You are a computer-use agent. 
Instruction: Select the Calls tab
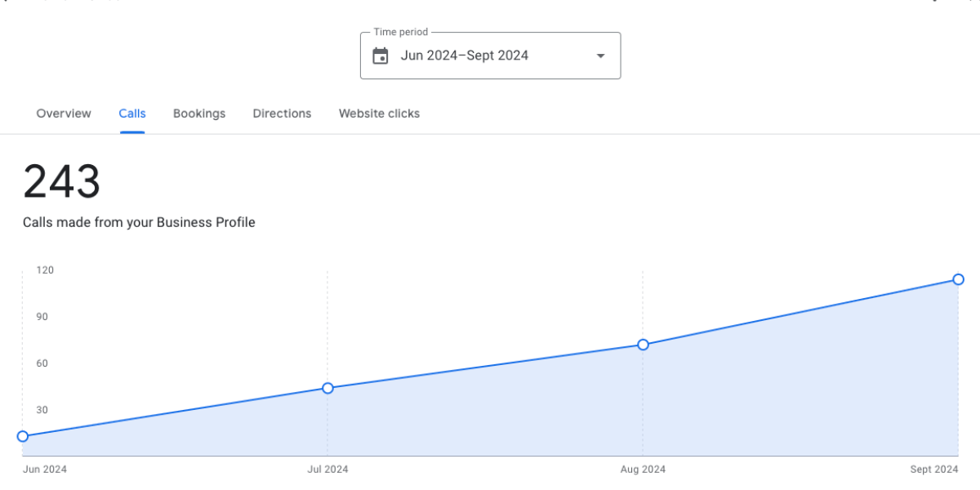coord(132,114)
